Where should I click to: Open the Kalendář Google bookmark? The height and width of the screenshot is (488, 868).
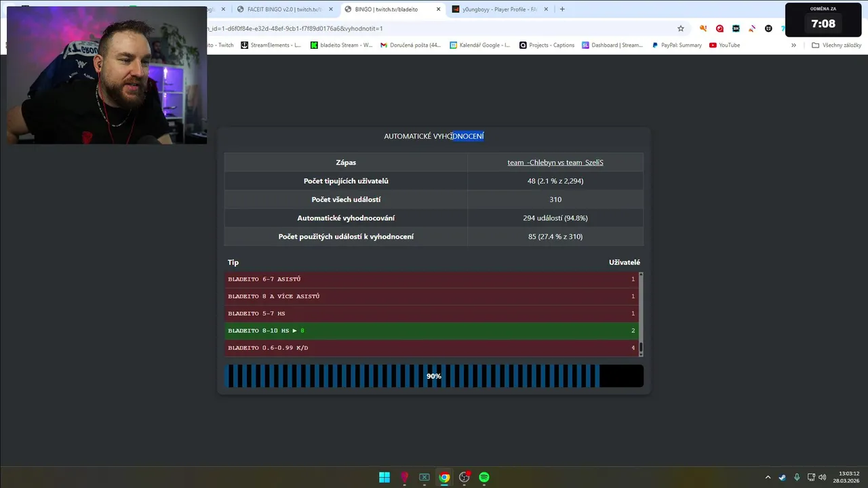click(x=479, y=45)
